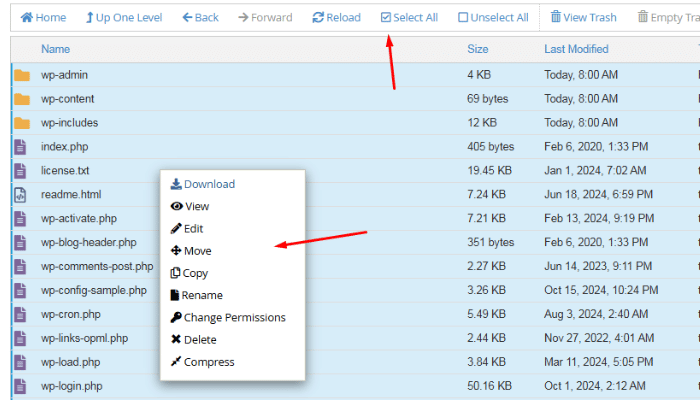Click the Aug 3, 2024, 2:40 AM date

pyautogui.click(x=596, y=314)
